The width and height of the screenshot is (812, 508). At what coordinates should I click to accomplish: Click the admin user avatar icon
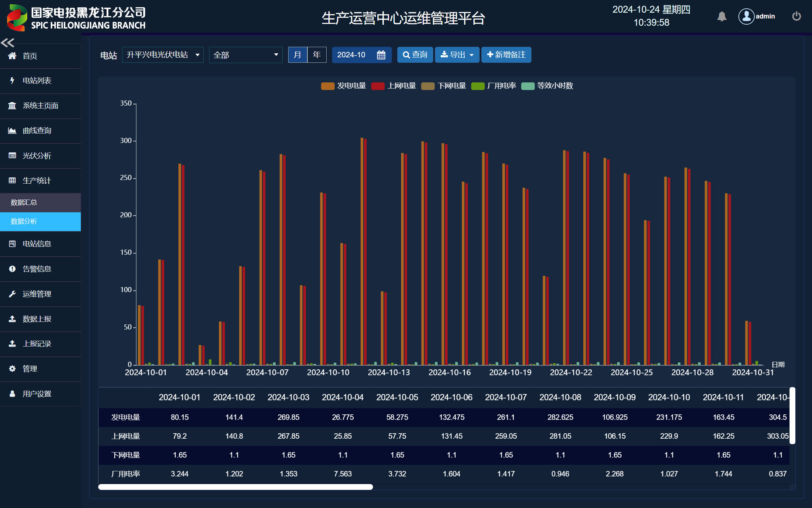point(746,16)
